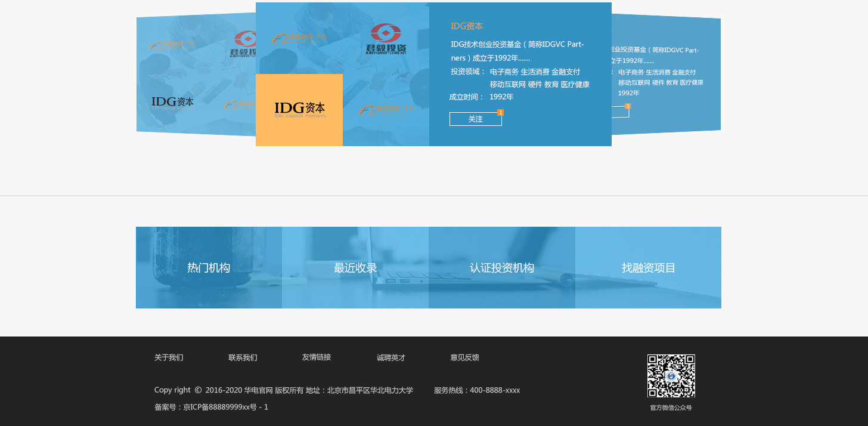Viewport: 868px width, 426px height.
Task: Click the WeChat QR code image
Action: point(671,376)
